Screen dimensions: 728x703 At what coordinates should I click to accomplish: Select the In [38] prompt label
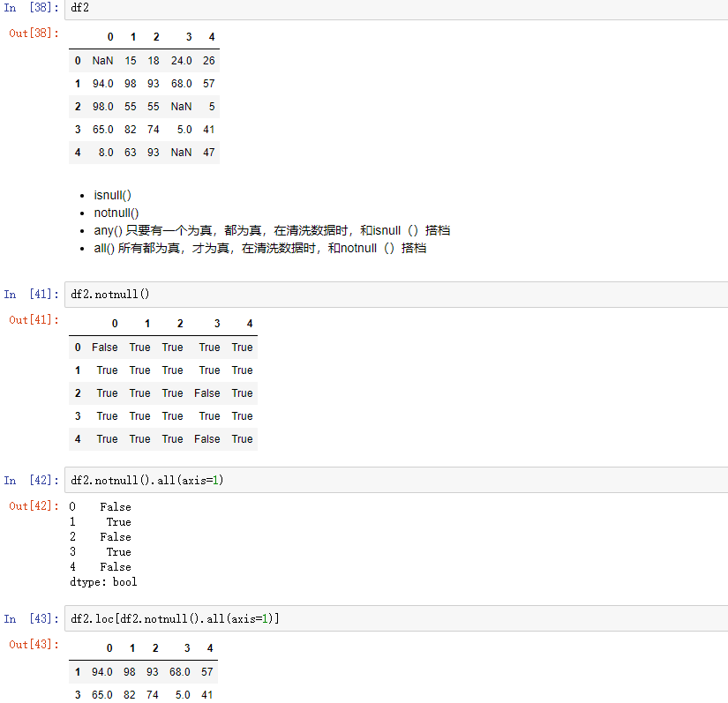[32, 8]
